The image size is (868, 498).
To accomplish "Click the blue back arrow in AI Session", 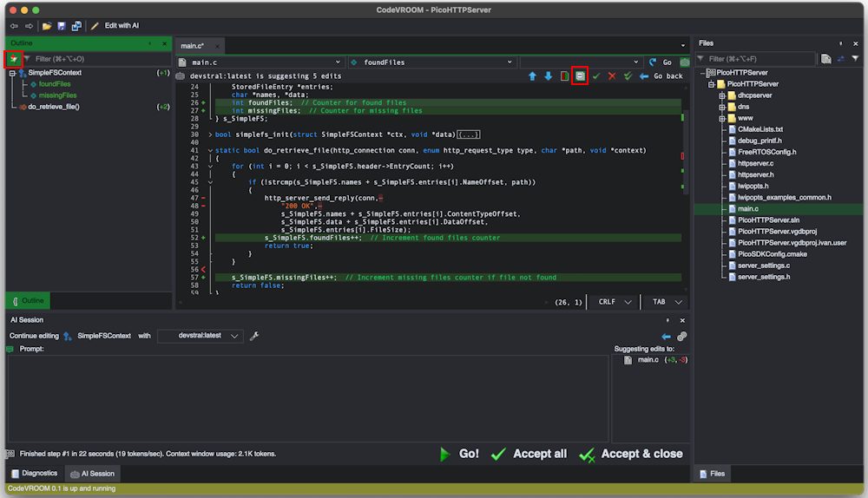I will point(666,337).
